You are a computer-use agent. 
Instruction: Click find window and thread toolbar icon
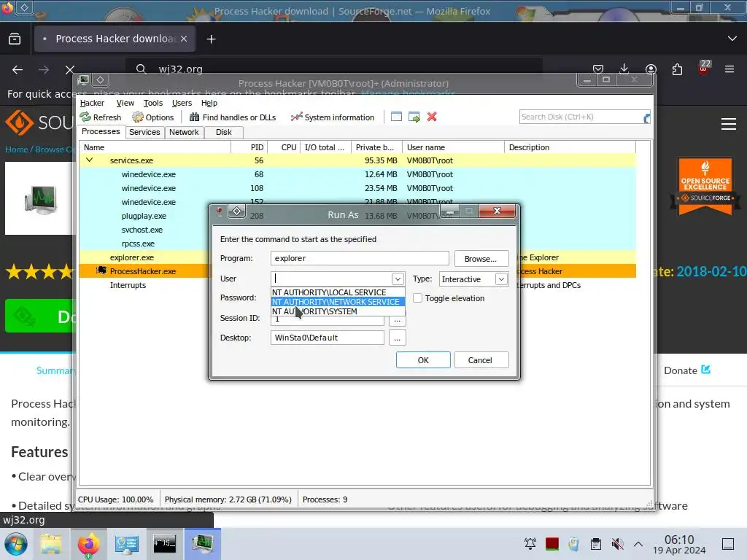pyautogui.click(x=414, y=117)
